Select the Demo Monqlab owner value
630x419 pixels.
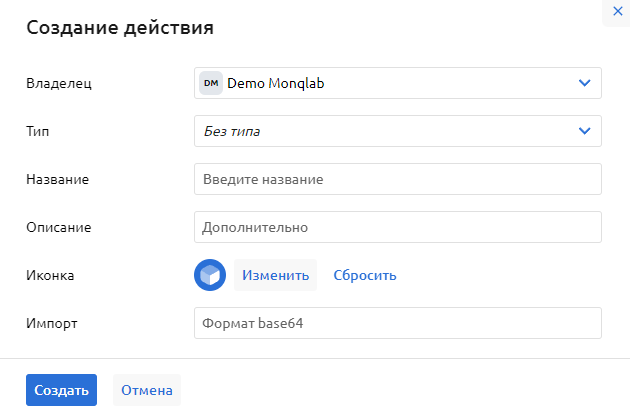tap(276, 84)
